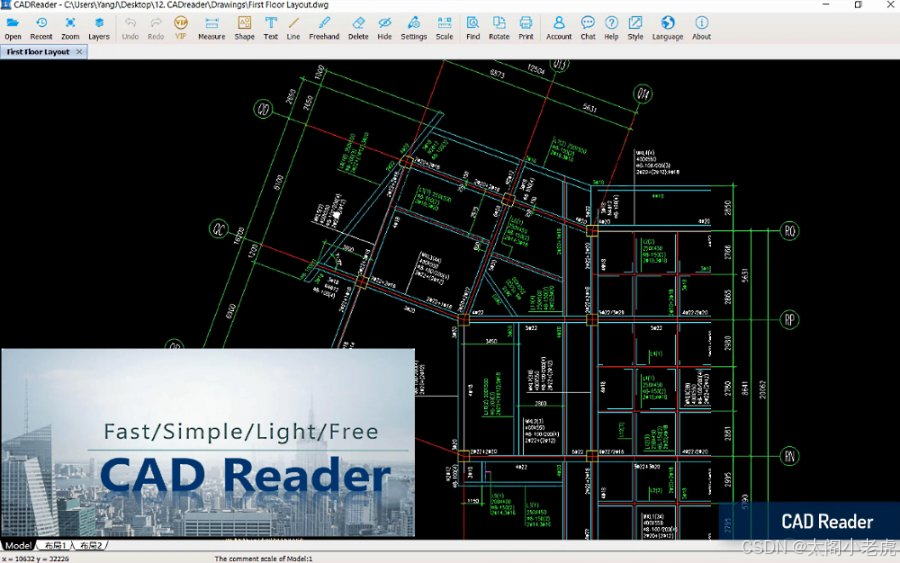The image size is (900, 563).
Task: Select the Measure tool
Action: [x=212, y=28]
